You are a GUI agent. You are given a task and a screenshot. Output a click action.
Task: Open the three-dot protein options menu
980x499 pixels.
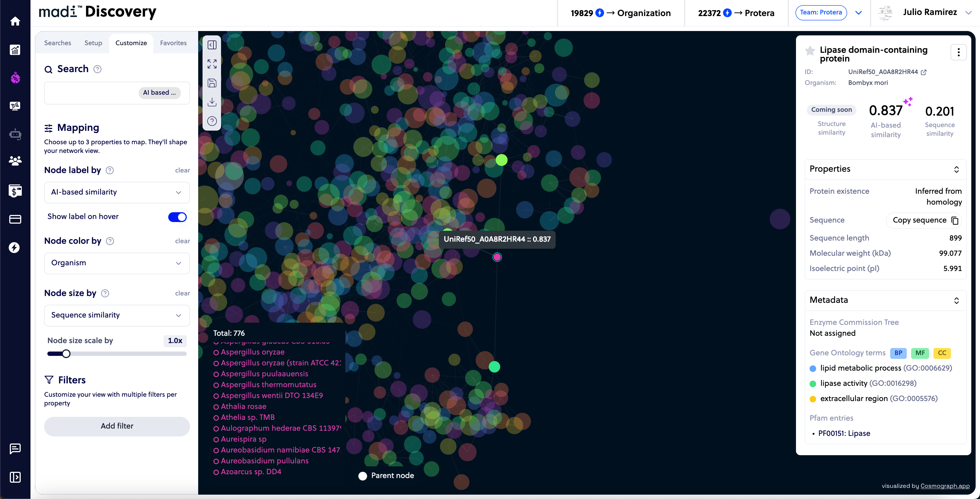point(958,53)
